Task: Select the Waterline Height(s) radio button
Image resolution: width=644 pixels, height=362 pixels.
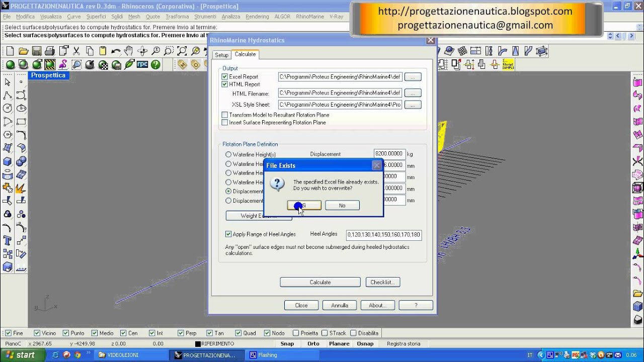Action: (228, 154)
